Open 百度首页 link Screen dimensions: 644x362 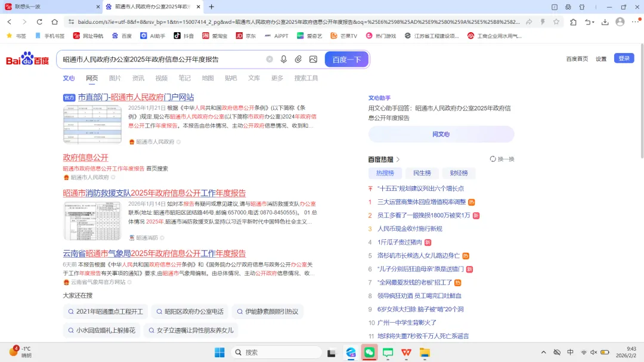[x=577, y=59]
